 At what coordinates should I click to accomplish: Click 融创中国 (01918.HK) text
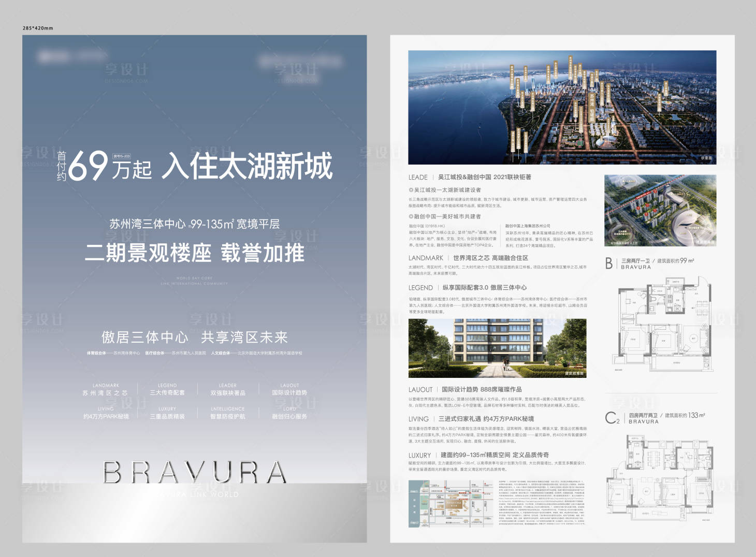tap(427, 226)
